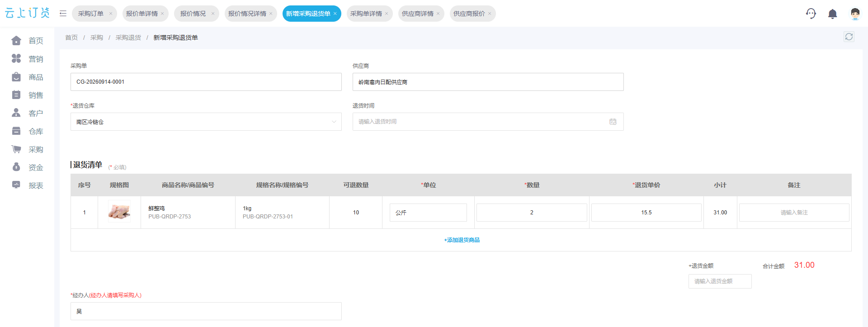Open 报表 in the sidebar

pyautogui.click(x=27, y=185)
